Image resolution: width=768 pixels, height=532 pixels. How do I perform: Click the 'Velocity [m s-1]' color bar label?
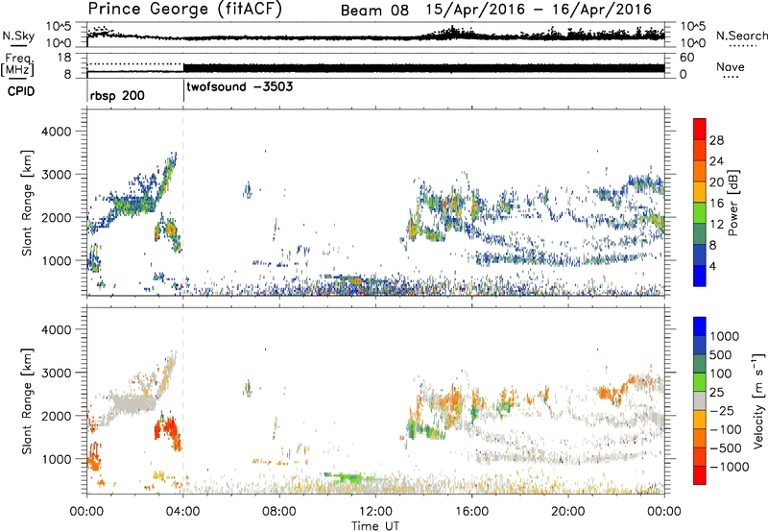coord(758,400)
